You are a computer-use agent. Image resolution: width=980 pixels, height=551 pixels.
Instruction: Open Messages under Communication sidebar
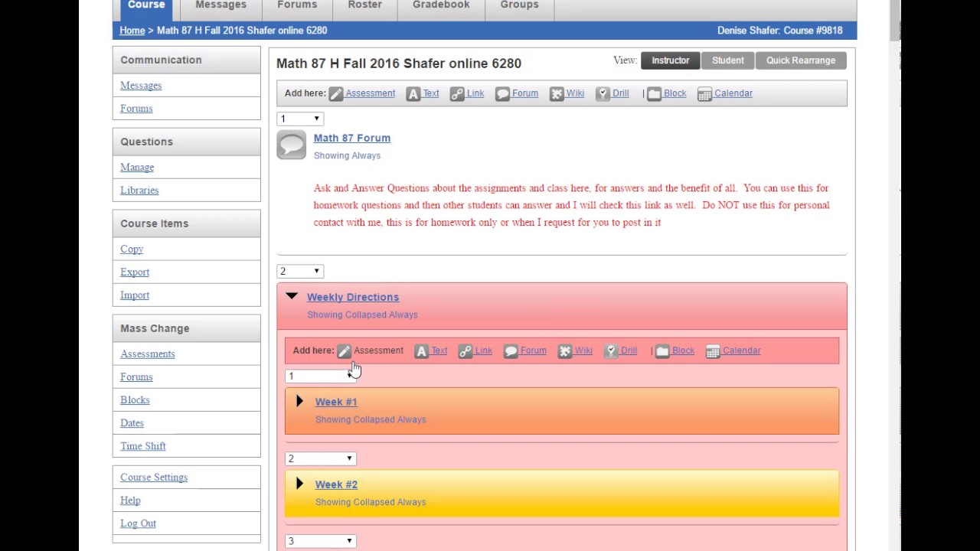141,86
